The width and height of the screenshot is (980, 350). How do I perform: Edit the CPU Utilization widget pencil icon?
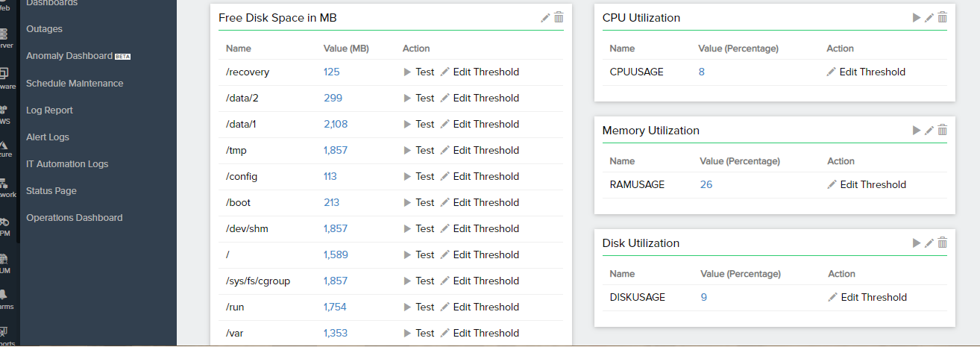(x=929, y=17)
